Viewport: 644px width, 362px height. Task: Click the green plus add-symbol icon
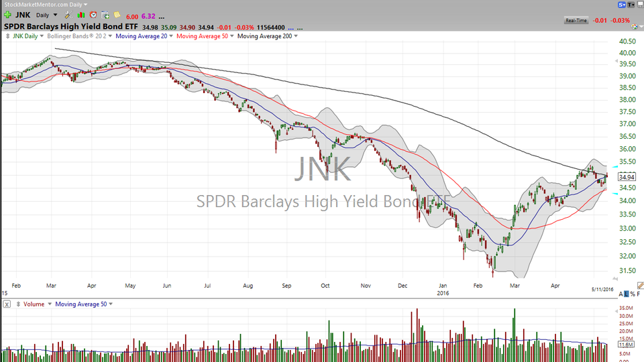[x=7, y=15]
